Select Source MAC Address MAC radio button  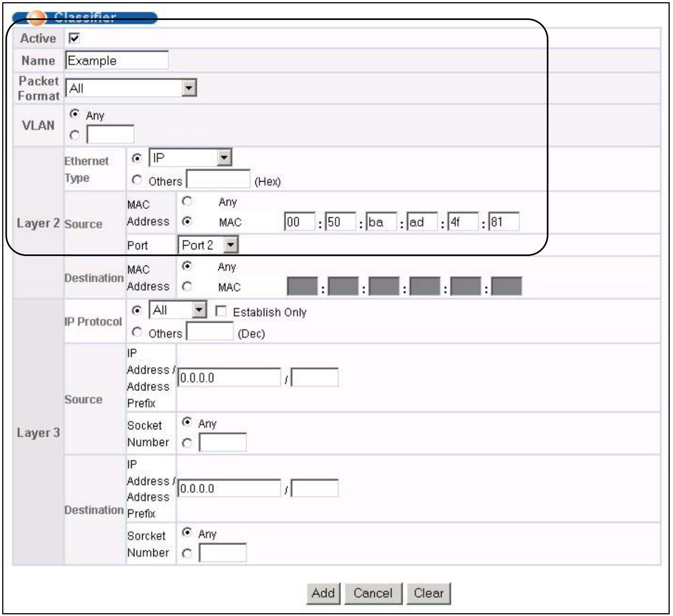187,221
